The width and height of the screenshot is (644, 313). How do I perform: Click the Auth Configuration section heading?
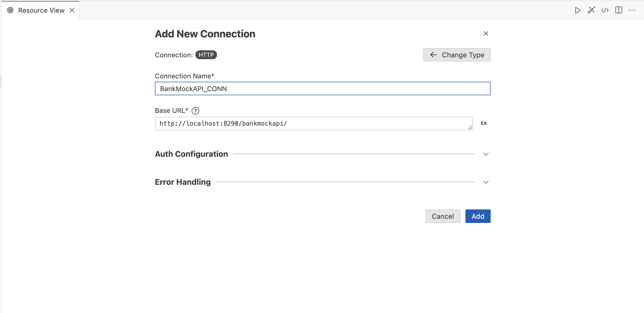point(192,154)
